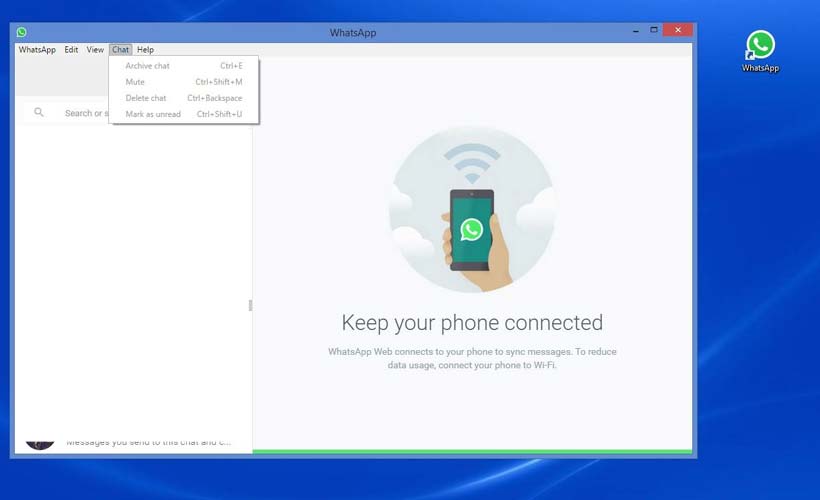Choose Mute in the Chat menu
This screenshot has height=500, width=820.
click(x=184, y=82)
